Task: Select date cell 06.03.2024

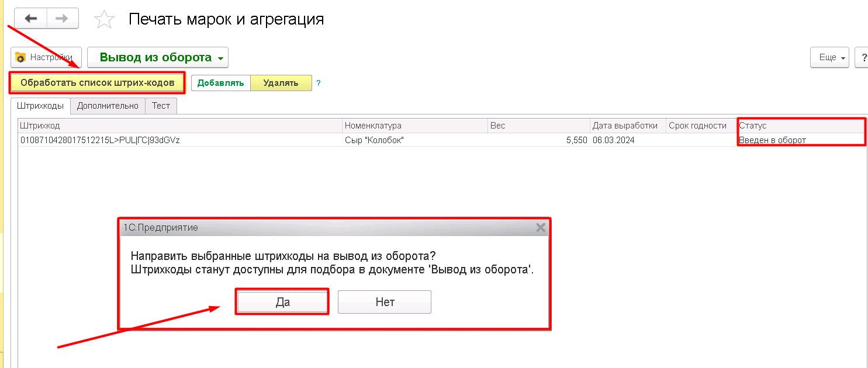Action: (x=628, y=140)
